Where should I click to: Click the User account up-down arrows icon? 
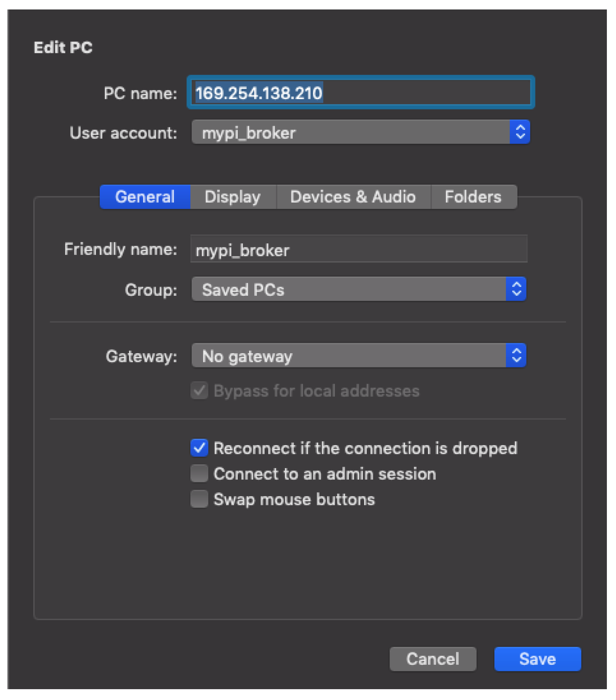click(x=520, y=132)
